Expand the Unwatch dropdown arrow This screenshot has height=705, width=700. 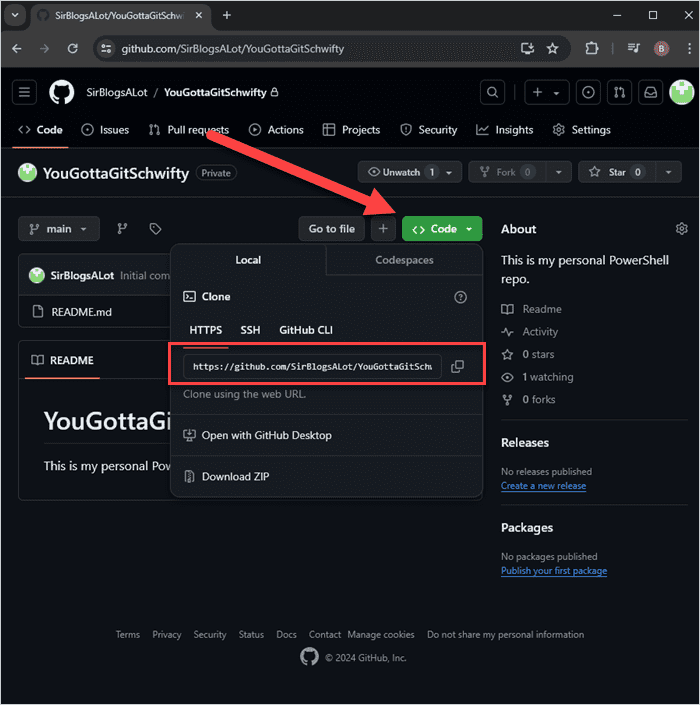[449, 172]
